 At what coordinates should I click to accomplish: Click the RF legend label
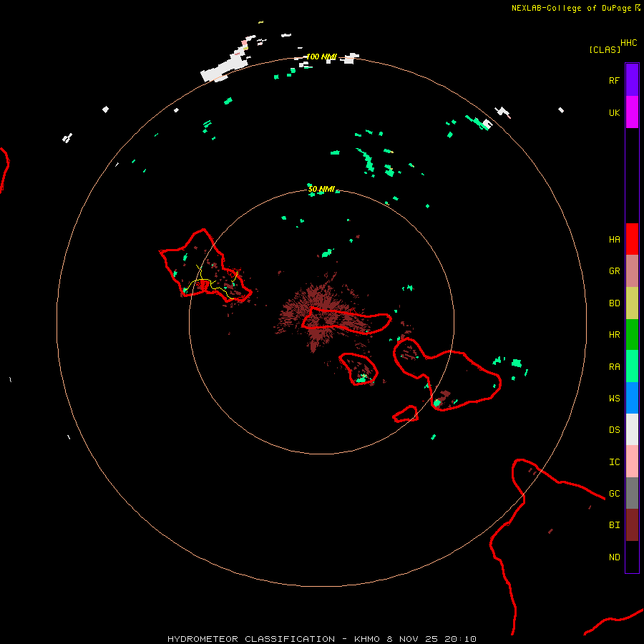(615, 80)
